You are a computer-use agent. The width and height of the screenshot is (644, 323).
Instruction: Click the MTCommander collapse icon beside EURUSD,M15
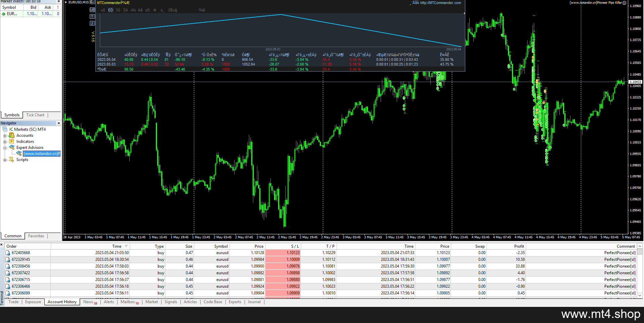(x=92, y=2)
